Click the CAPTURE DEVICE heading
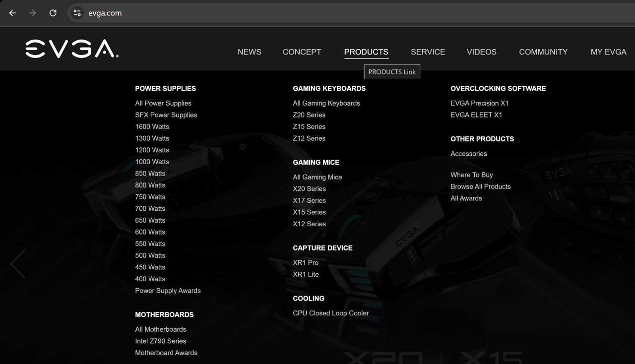The width and height of the screenshot is (635, 364). click(x=323, y=248)
